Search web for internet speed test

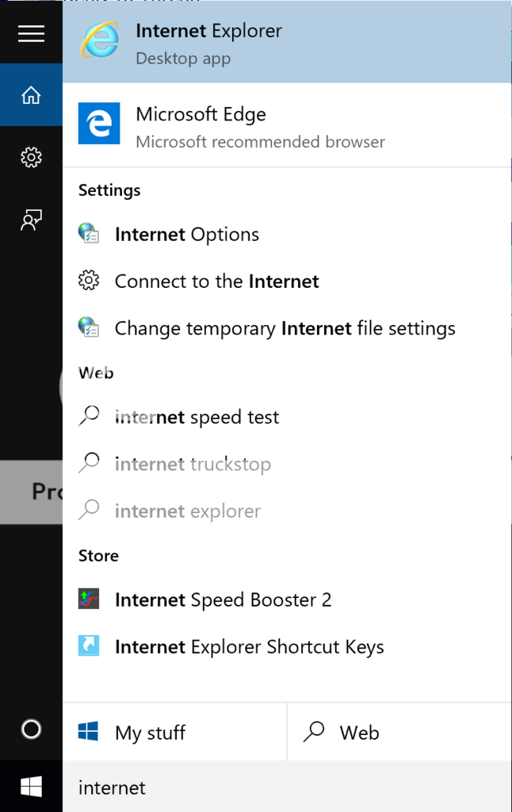pos(287,417)
